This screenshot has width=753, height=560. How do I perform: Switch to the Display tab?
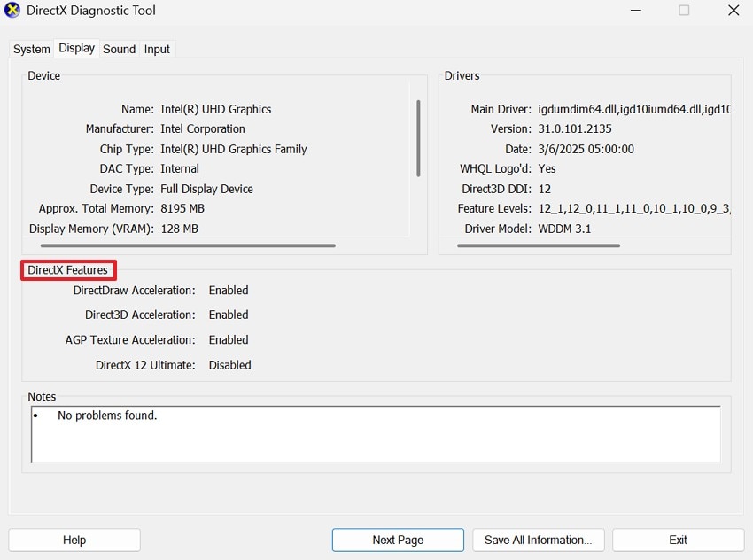pyautogui.click(x=76, y=48)
